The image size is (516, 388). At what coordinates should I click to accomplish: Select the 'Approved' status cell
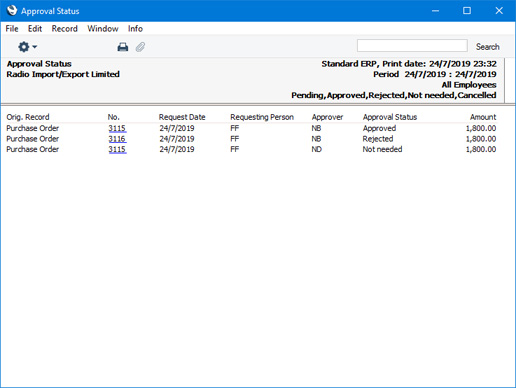pyautogui.click(x=379, y=128)
